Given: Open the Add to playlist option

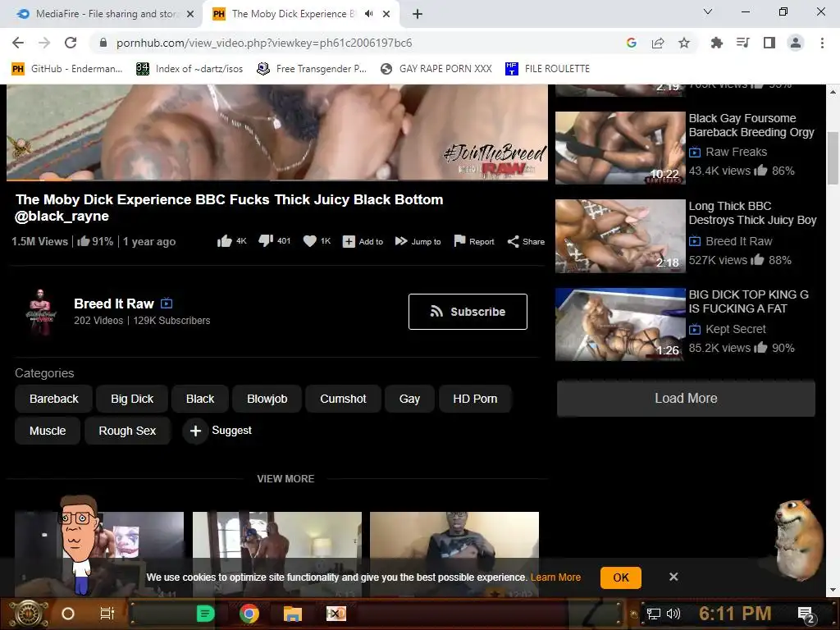Looking at the screenshot, I should coord(363,242).
